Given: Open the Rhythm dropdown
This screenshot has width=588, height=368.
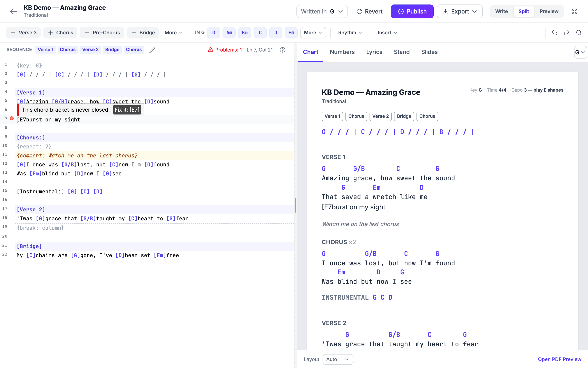Looking at the screenshot, I should [x=350, y=33].
